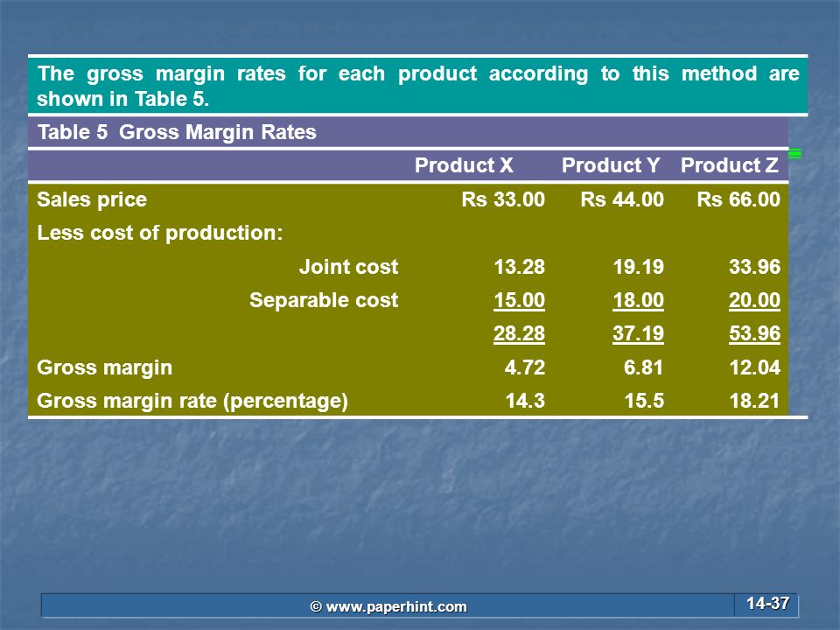Click gross margin rate 14.3
Viewport: 840px width, 630px height.
526,401
